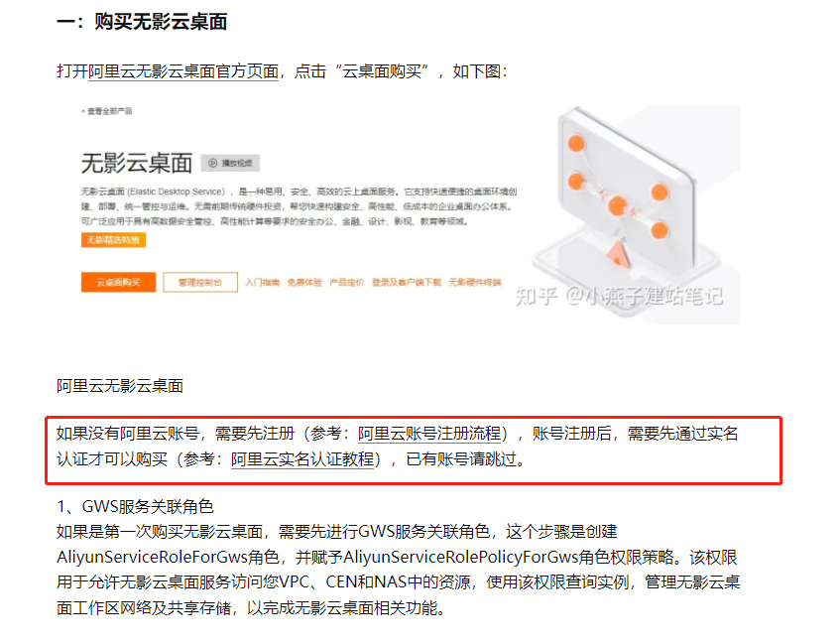Screen dimensions: 840x644
Task: Select the 产品定价 link
Action: click(346, 283)
